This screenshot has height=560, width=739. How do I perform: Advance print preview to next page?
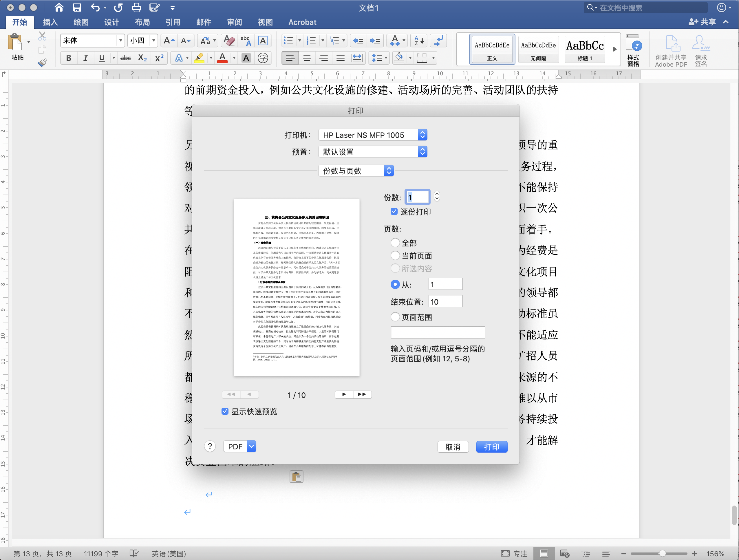click(x=343, y=395)
